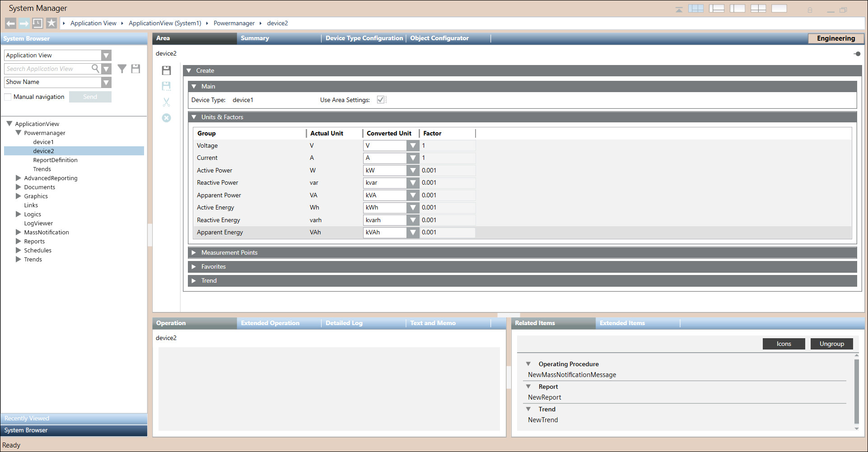This screenshot has width=868, height=452.
Task: Enable the Manual navigation checkbox
Action: pos(8,97)
